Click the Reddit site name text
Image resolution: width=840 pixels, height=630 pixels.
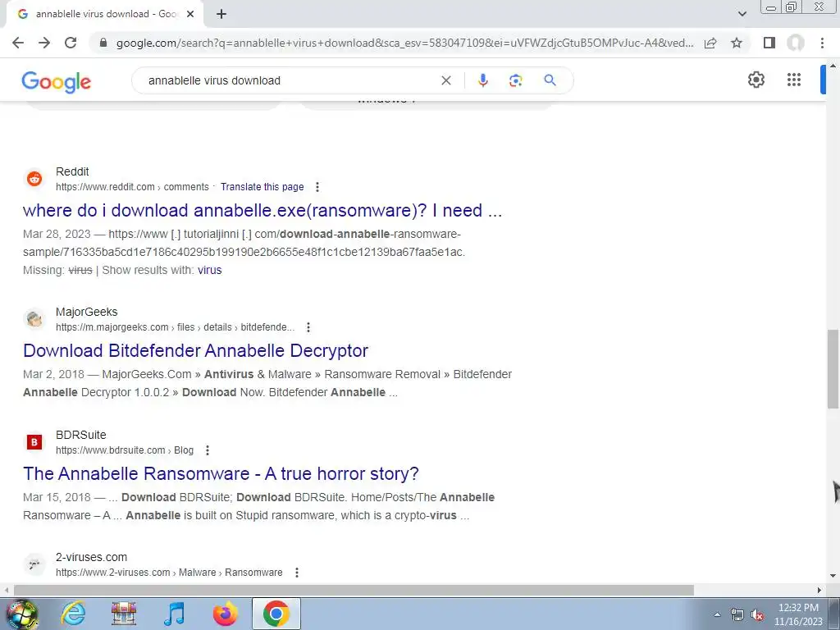72,171
